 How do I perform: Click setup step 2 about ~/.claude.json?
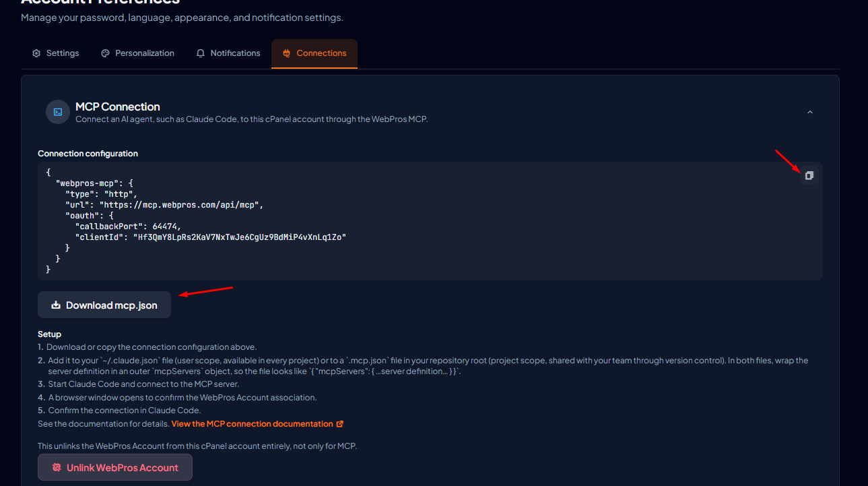[423, 366]
